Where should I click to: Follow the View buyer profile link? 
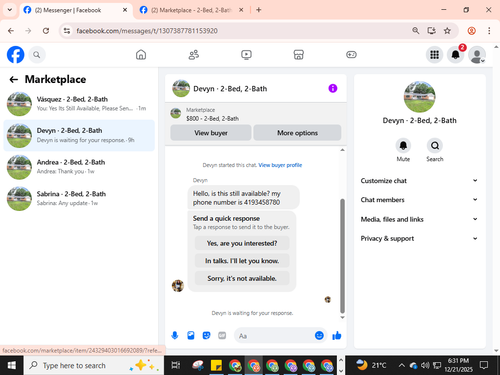(x=280, y=165)
